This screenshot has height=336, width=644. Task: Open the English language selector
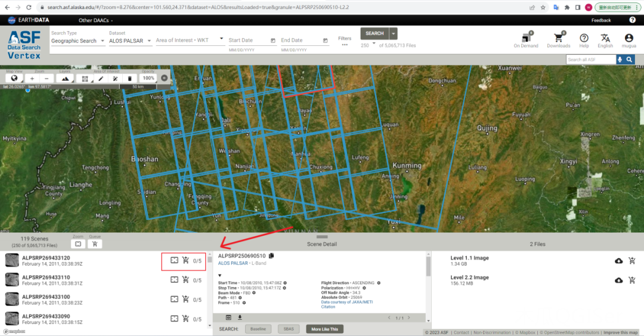tap(605, 41)
